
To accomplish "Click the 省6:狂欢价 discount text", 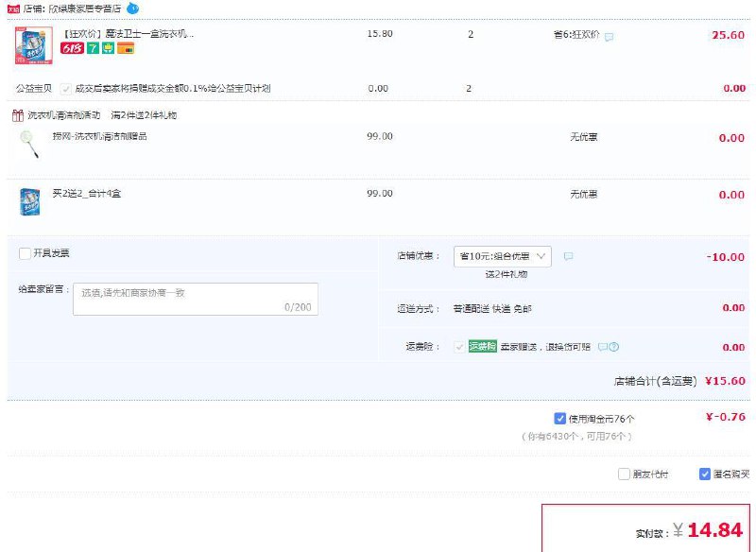I will click(576, 35).
